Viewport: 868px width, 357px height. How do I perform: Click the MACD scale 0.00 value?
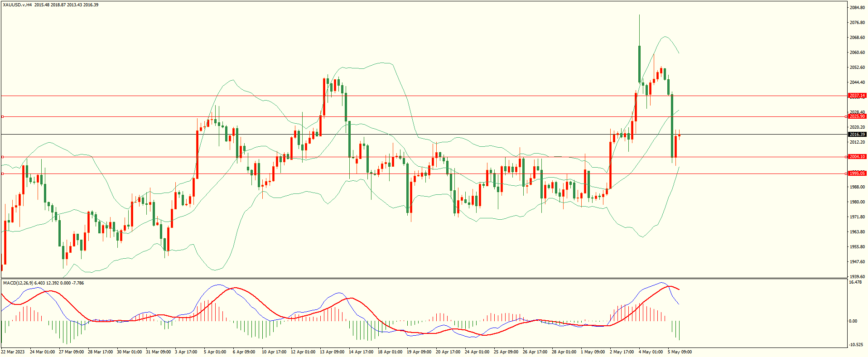(853, 321)
